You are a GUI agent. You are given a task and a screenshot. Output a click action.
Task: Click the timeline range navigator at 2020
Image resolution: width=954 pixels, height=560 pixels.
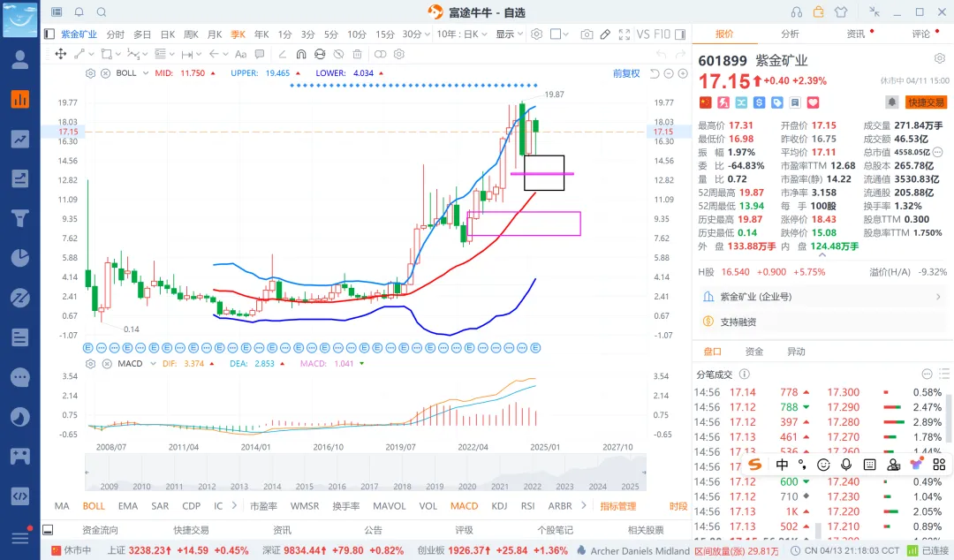coord(467,471)
